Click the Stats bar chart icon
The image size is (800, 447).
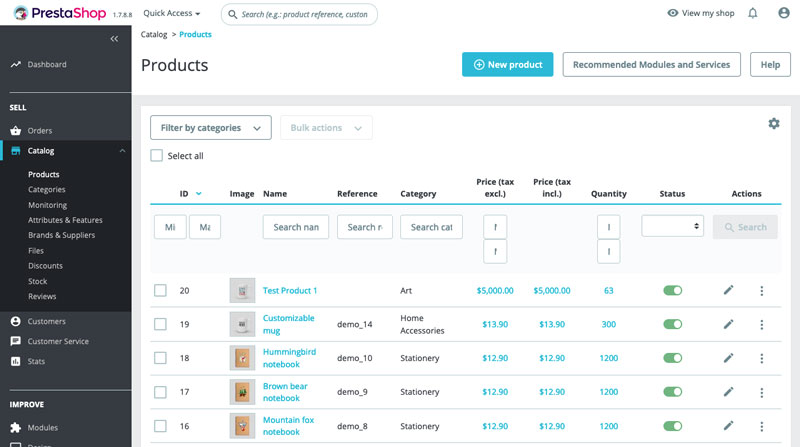[x=16, y=361]
